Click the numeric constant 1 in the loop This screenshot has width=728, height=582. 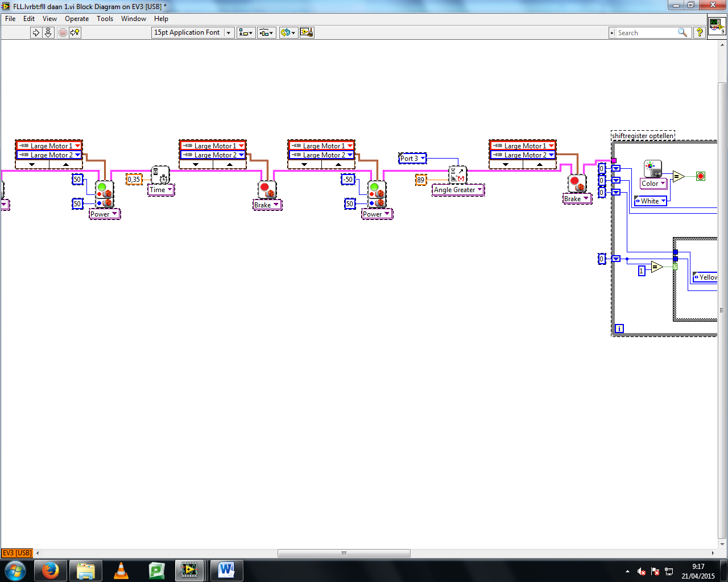[x=642, y=271]
